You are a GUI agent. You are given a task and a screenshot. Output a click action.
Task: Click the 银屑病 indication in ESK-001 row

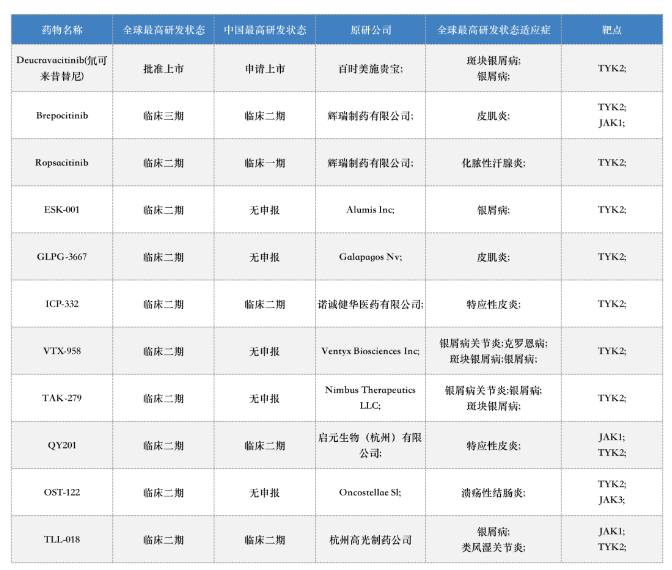pos(493,210)
